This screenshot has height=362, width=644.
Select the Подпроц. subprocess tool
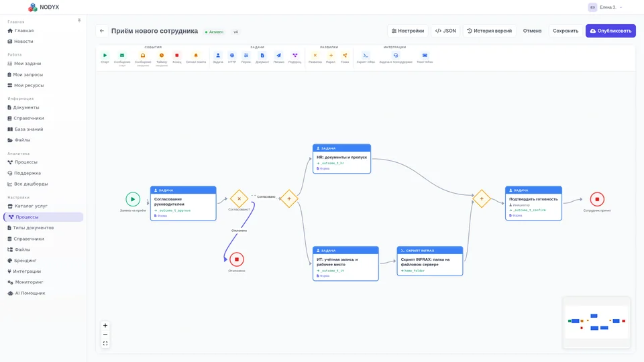294,58
